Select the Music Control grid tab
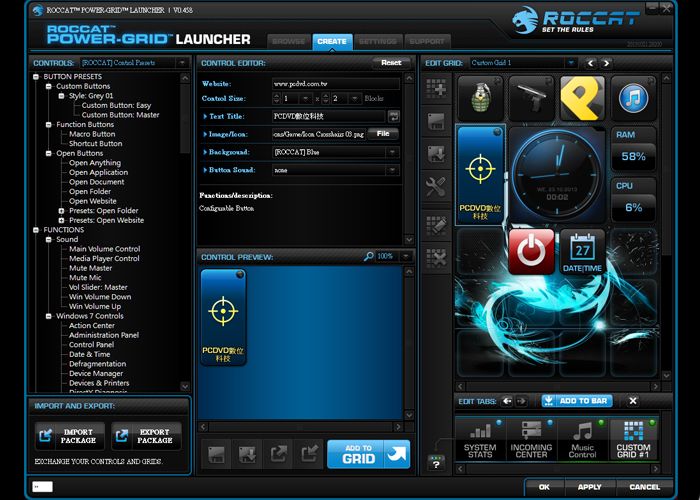 582,438
